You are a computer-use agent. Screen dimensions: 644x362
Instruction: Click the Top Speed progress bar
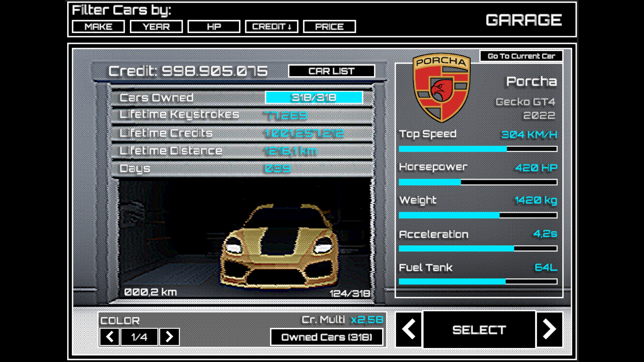click(478, 148)
